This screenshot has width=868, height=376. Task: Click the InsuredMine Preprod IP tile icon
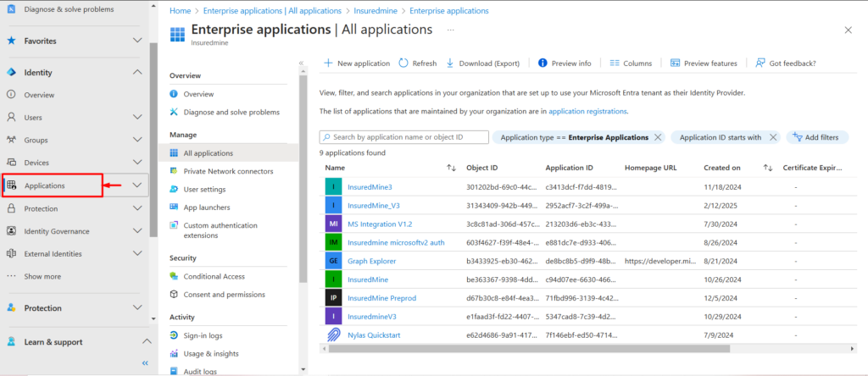point(333,298)
